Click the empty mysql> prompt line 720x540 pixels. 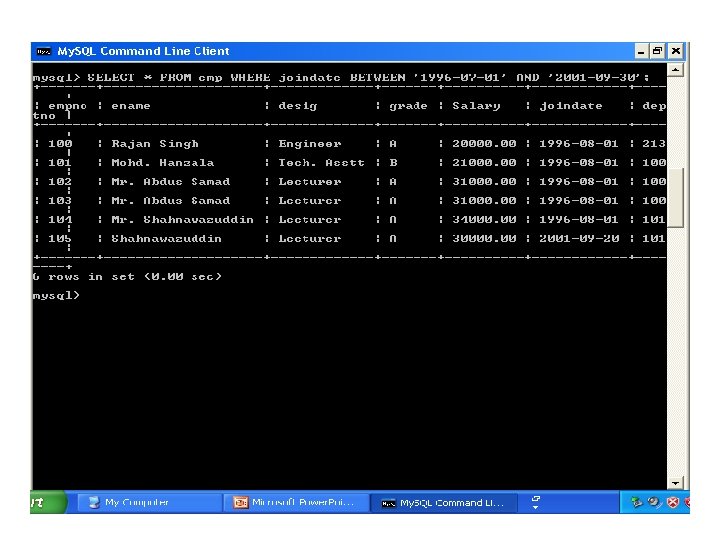[x=56, y=295]
